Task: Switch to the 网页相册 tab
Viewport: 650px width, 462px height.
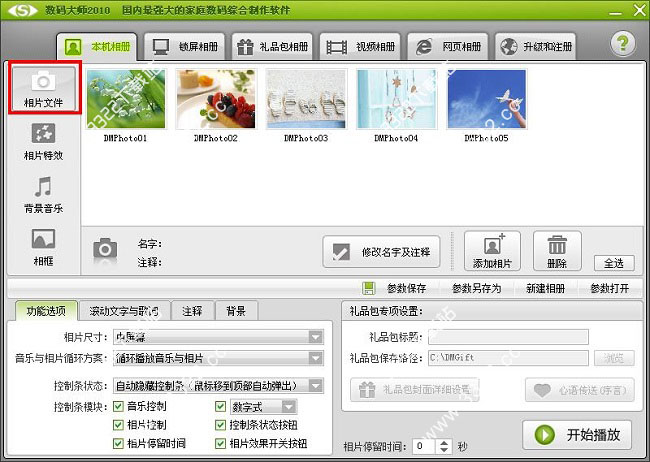Action: coord(448,46)
